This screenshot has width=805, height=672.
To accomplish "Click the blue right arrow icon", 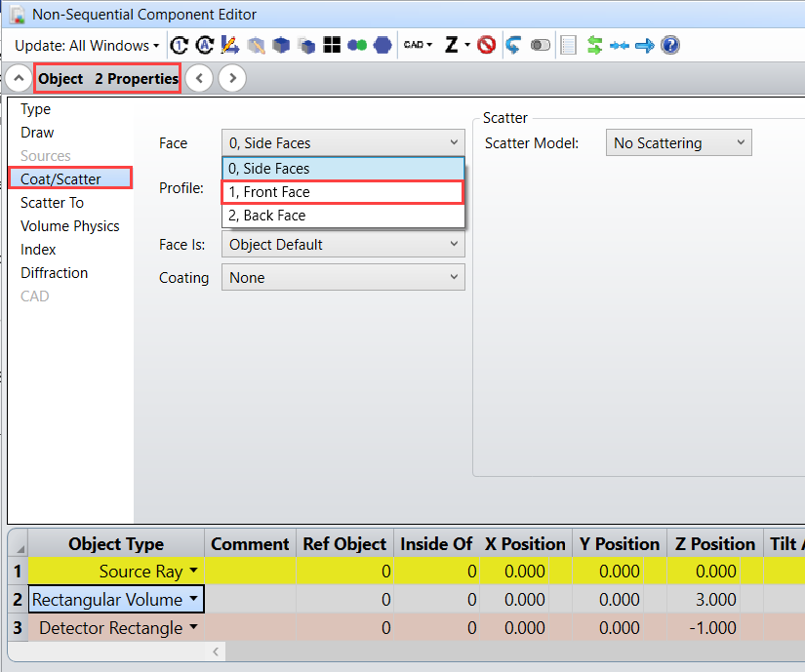I will pyautogui.click(x=645, y=45).
